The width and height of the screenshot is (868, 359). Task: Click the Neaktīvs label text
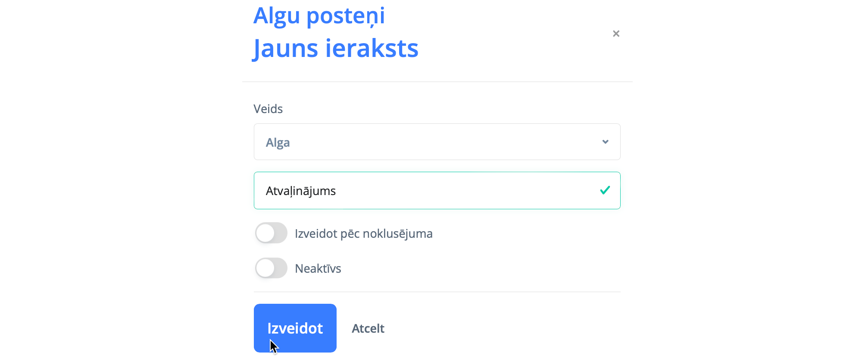[x=318, y=268]
